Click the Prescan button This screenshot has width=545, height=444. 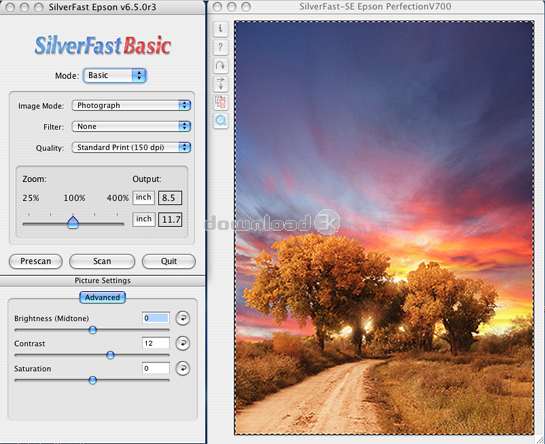click(36, 261)
